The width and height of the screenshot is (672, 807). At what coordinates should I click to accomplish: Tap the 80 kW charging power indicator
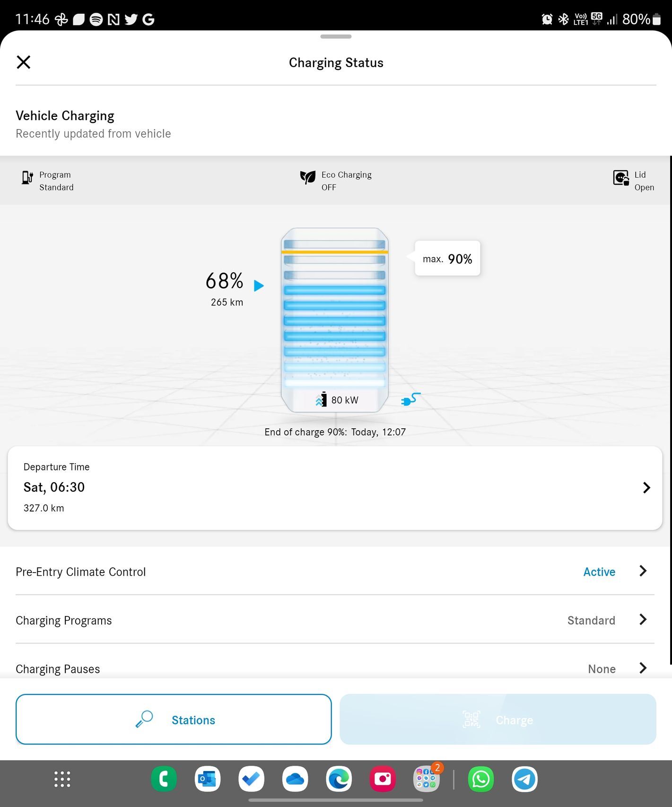337,400
